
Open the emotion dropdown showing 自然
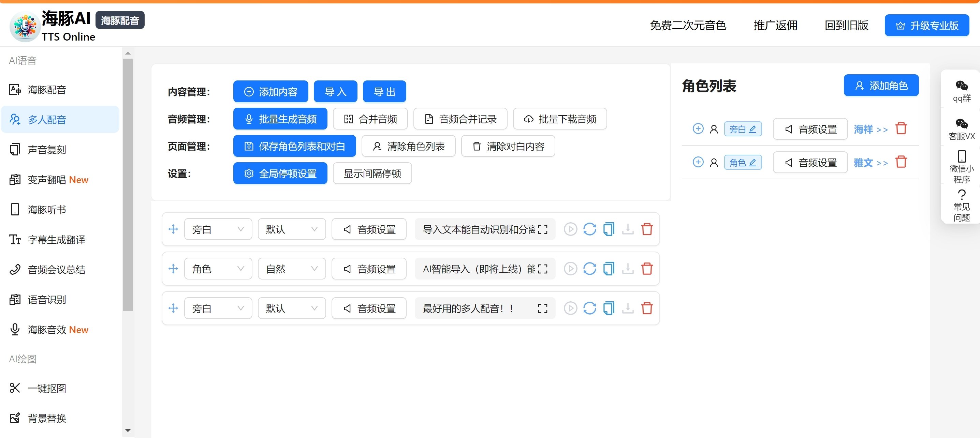[x=291, y=269]
